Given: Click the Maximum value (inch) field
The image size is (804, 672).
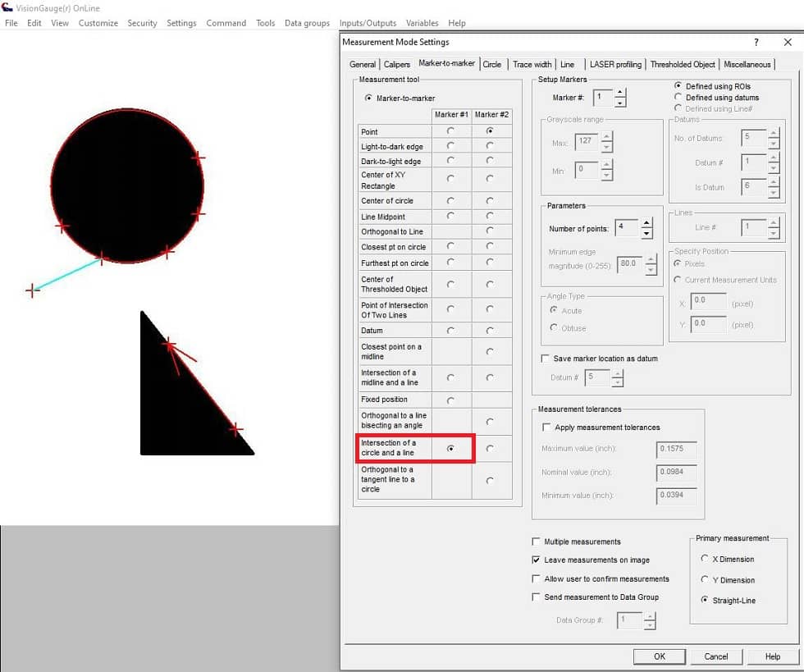Looking at the screenshot, I should tap(676, 449).
